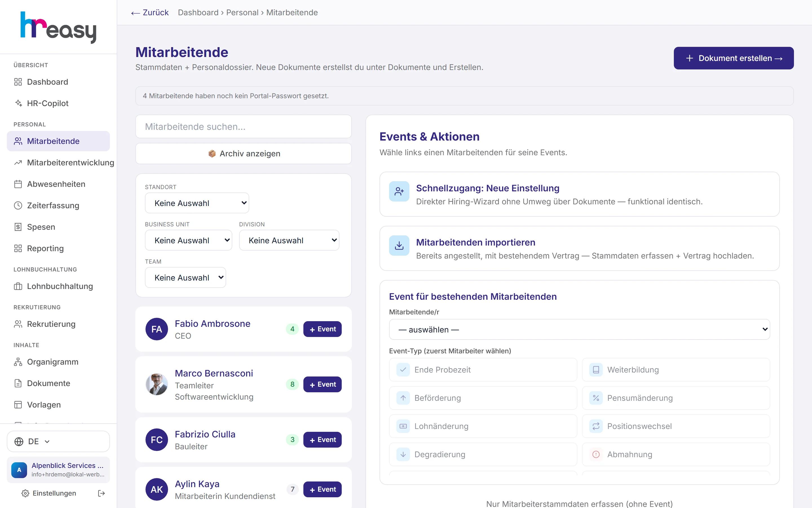
Task: Open the DE language selector
Action: [58, 441]
